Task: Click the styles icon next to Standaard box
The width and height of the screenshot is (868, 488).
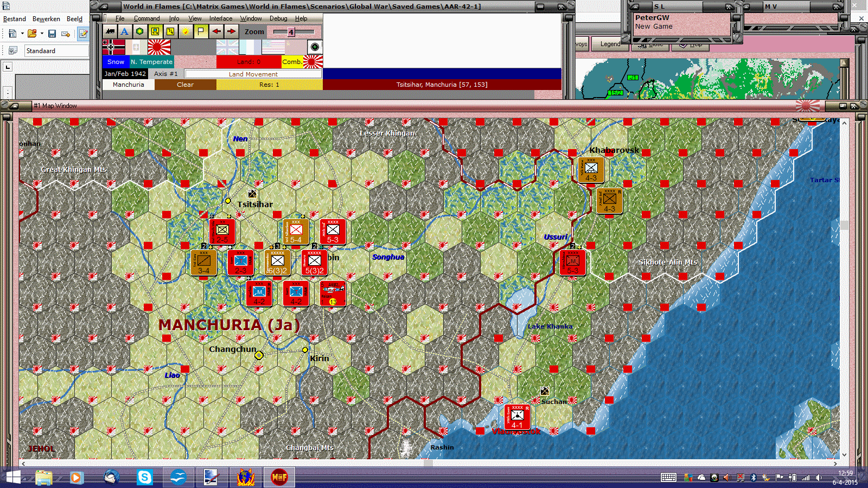Action: tap(13, 50)
